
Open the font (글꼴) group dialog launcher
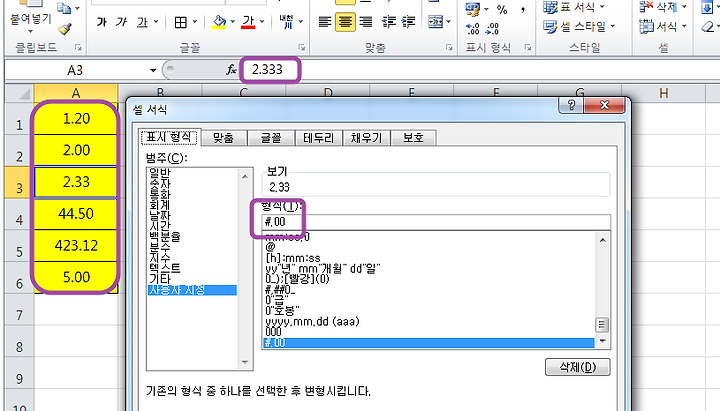click(302, 47)
